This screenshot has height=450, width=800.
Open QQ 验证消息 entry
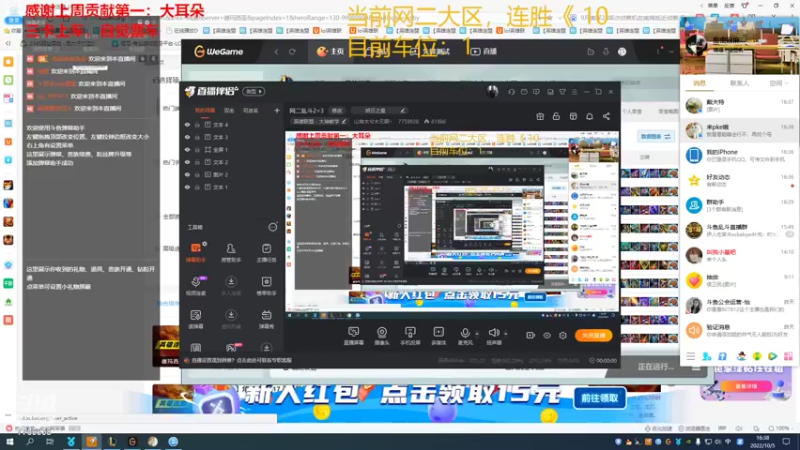(x=739, y=330)
